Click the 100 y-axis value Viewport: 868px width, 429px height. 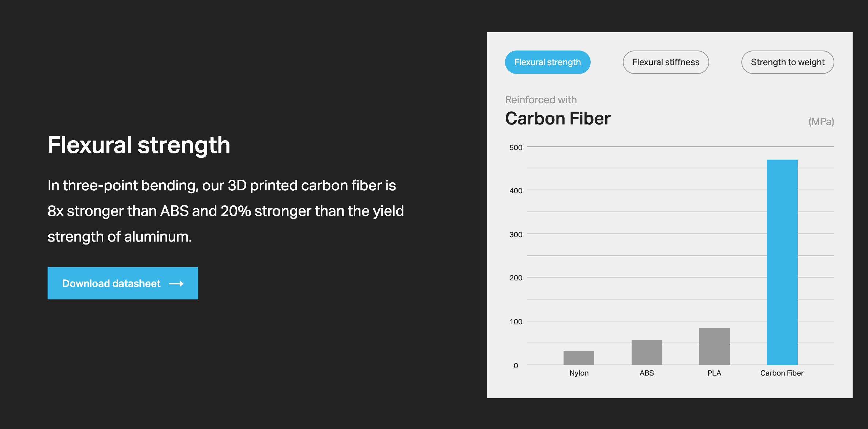pos(516,322)
